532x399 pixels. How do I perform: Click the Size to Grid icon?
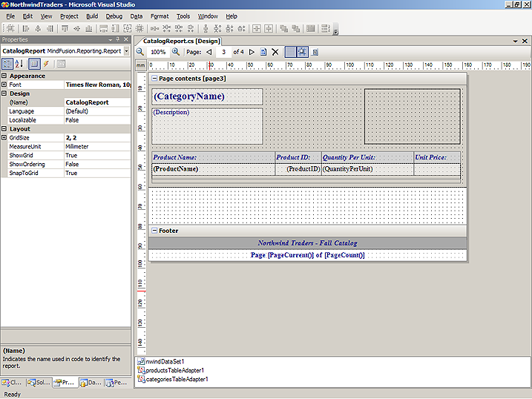click(139, 28)
